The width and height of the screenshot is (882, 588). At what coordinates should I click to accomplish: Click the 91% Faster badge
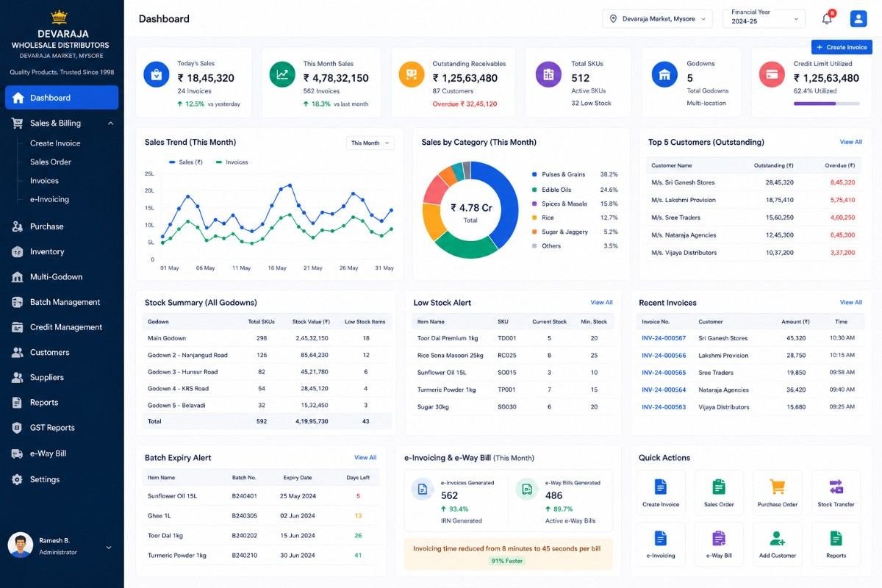pyautogui.click(x=508, y=561)
